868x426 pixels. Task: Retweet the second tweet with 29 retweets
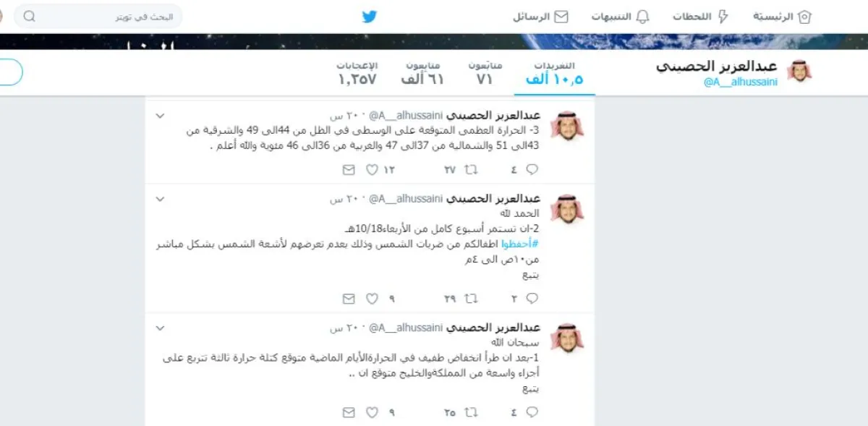pyautogui.click(x=471, y=298)
